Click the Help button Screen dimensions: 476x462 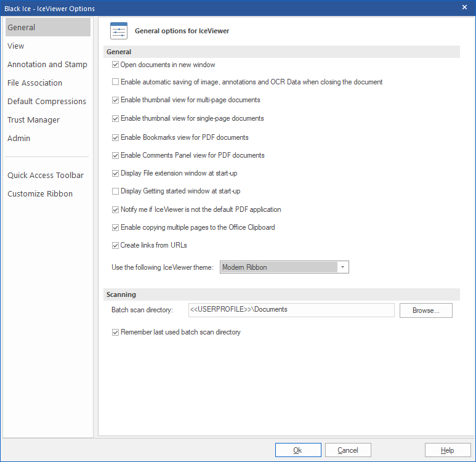point(448,450)
